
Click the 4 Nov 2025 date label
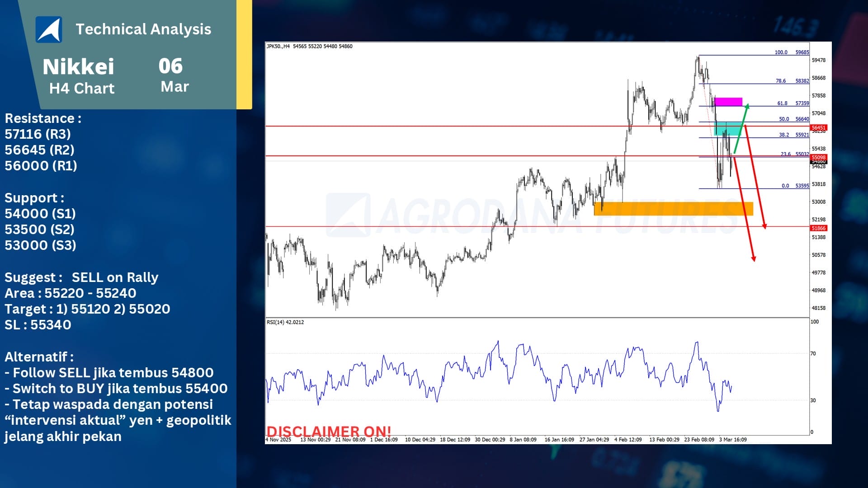click(278, 440)
